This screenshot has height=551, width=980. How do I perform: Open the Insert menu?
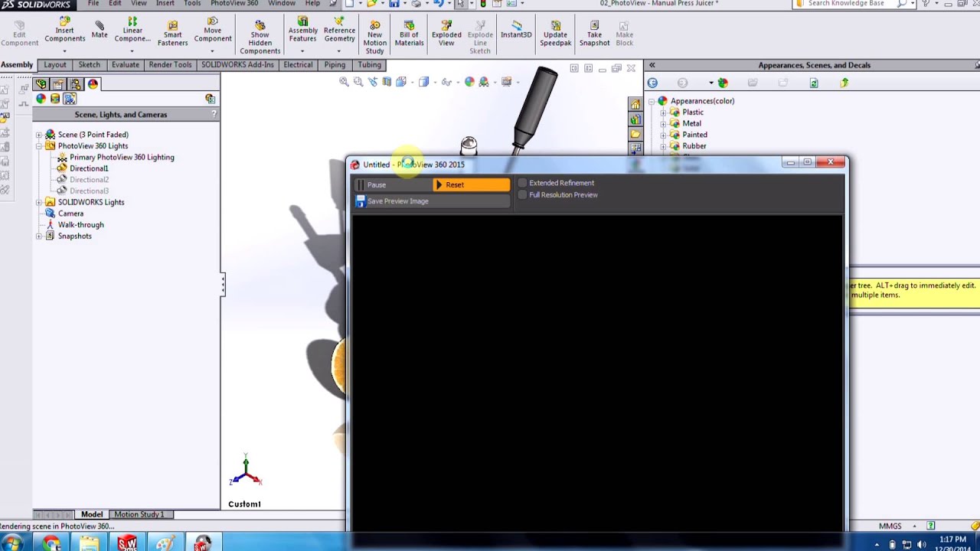click(x=165, y=4)
